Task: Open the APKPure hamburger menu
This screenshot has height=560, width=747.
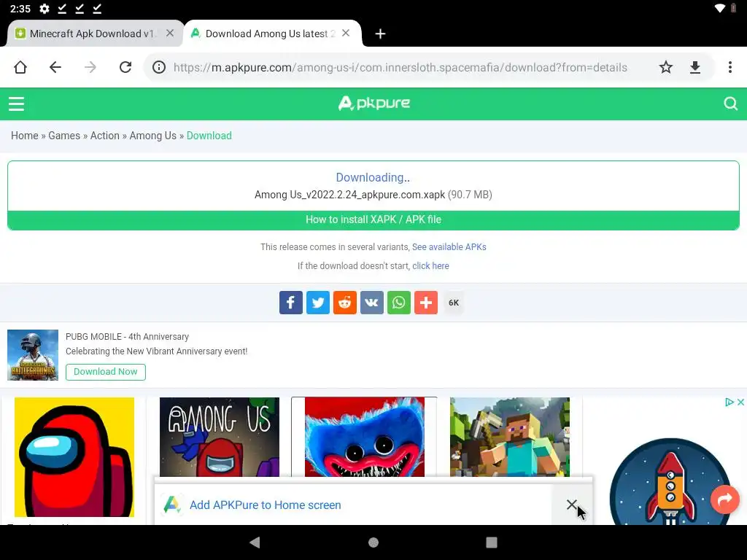Action: coord(16,104)
